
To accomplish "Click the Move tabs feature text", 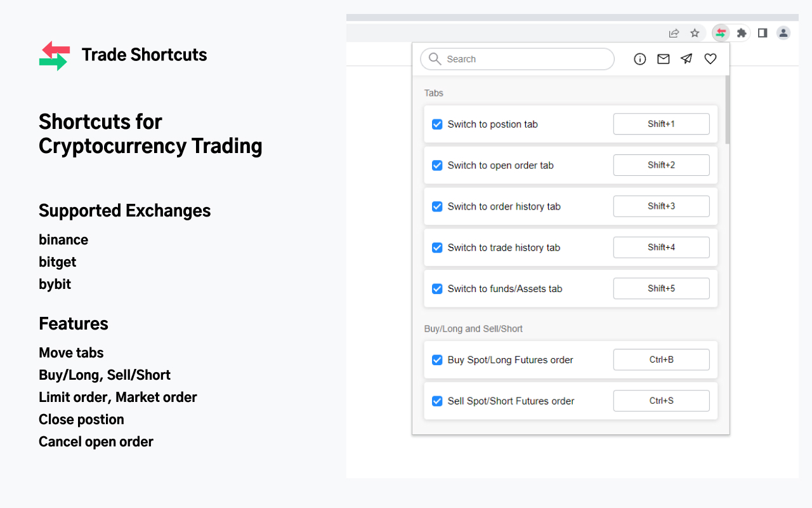I will point(71,353).
